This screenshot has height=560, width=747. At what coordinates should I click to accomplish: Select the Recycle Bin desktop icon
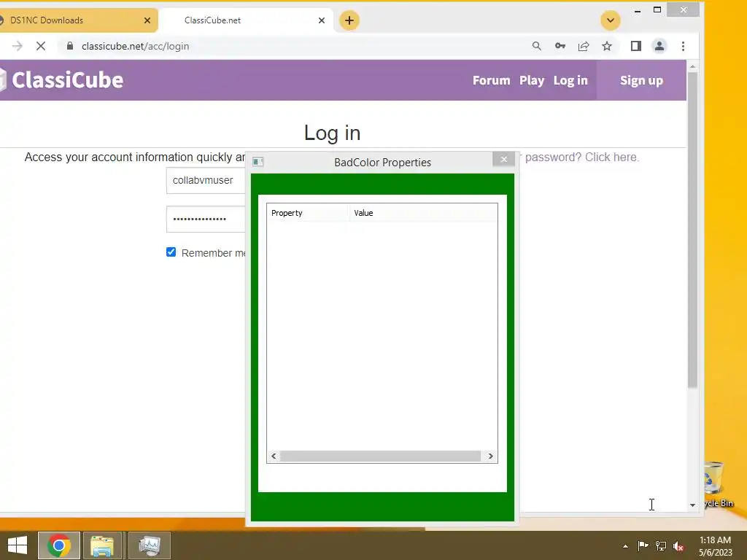point(716,484)
